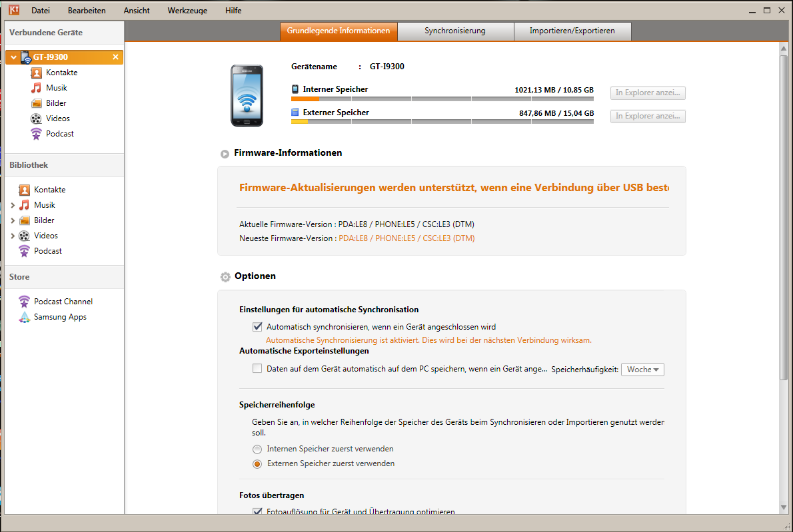Image resolution: width=793 pixels, height=532 pixels.
Task: Open the Datei menu
Action: point(41,10)
